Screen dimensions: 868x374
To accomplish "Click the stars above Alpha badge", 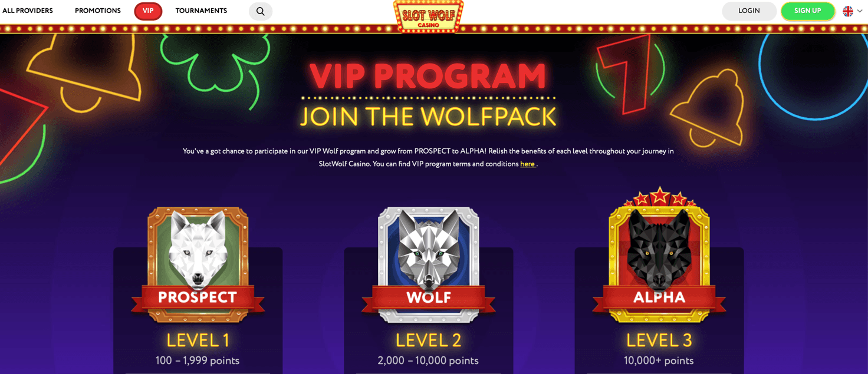I will (660, 196).
